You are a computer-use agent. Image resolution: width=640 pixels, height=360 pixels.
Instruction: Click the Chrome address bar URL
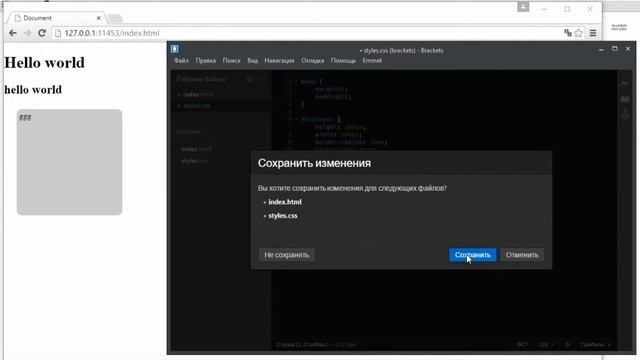pos(112,33)
